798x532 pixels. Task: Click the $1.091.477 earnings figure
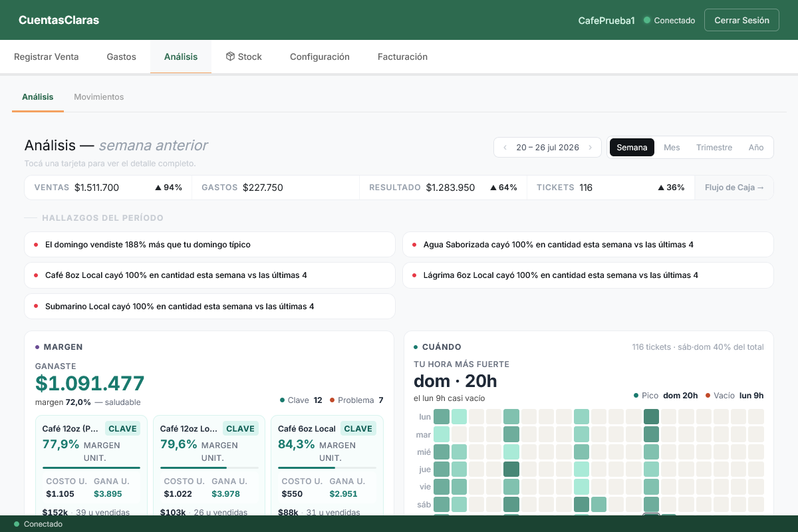coord(90,384)
